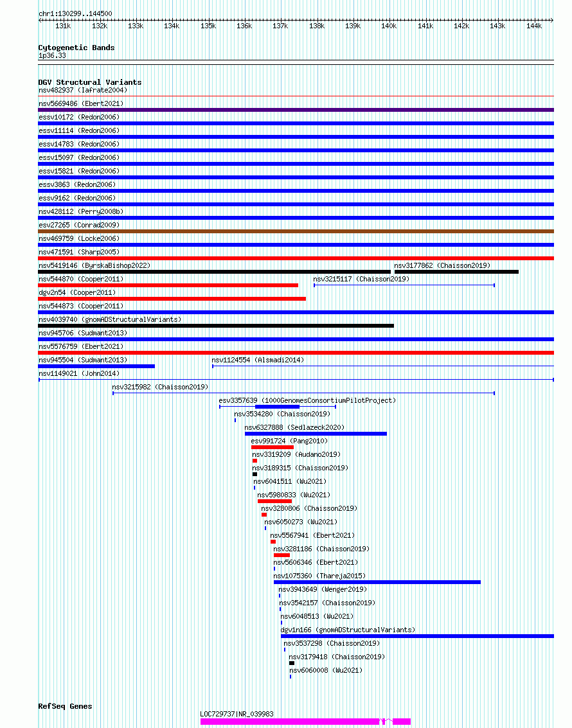
Task: Open nsv469759 (Locke2006) variant
Action: tap(79, 238)
